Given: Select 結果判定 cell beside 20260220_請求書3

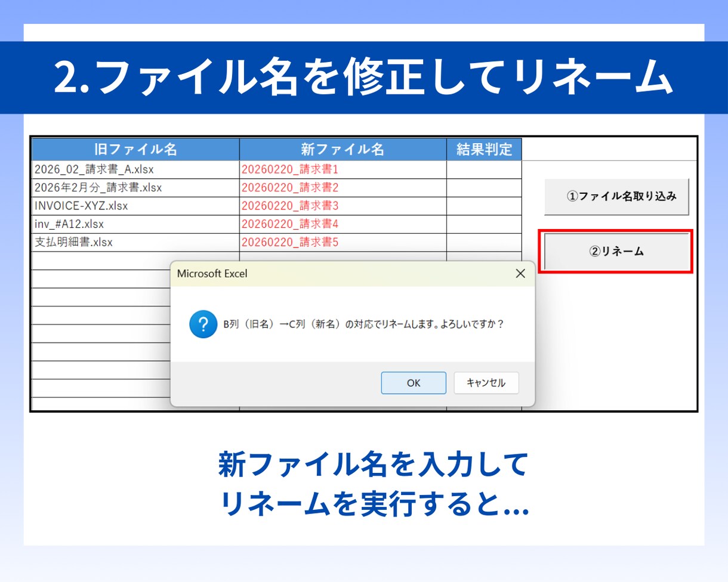Looking at the screenshot, I should click(x=485, y=206).
